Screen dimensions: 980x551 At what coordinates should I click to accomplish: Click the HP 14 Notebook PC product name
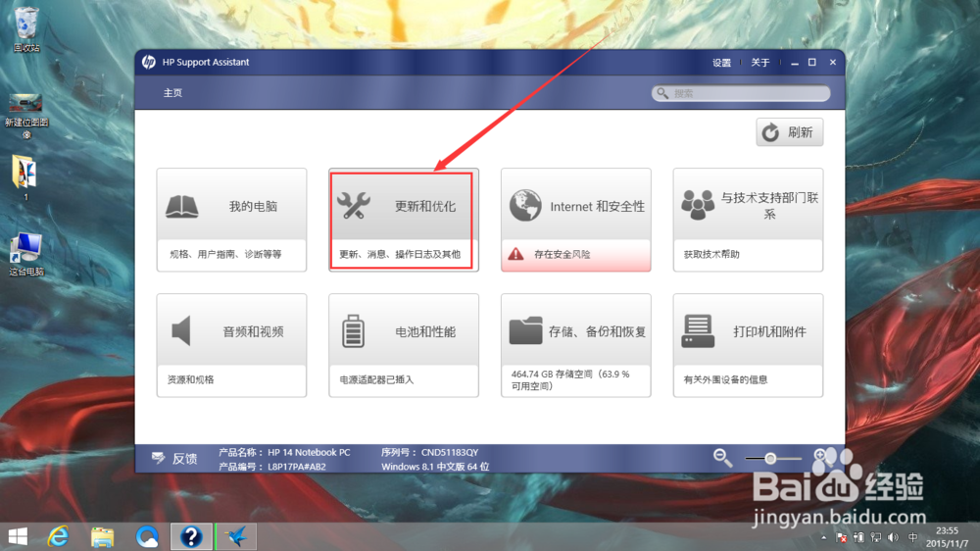(x=309, y=452)
